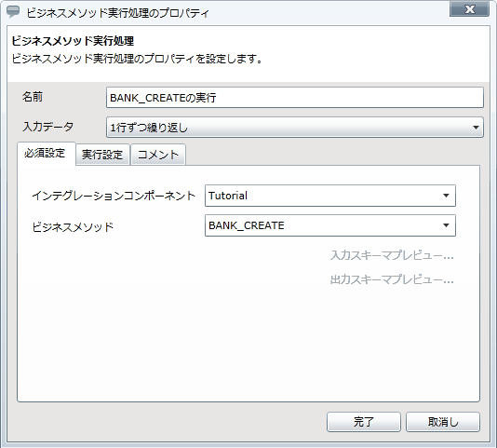This screenshot has height=448, width=497.
Task: Select the 必須設定 tab
Action: (x=47, y=154)
